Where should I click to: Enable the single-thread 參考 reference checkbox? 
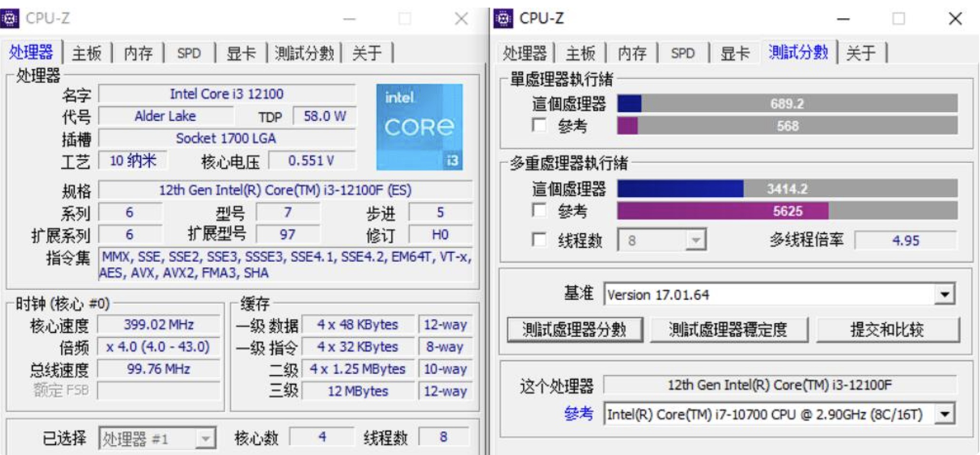pyautogui.click(x=539, y=126)
